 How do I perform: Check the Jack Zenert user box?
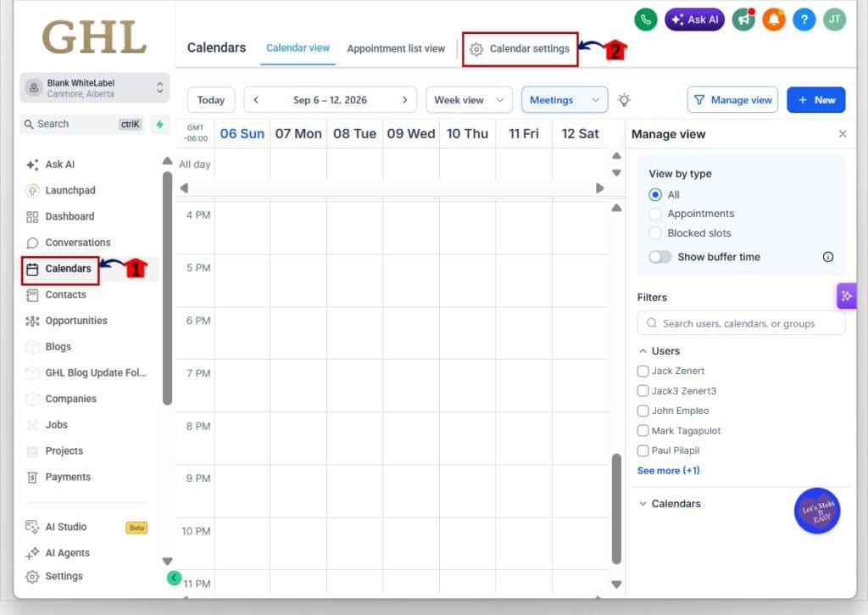click(643, 372)
